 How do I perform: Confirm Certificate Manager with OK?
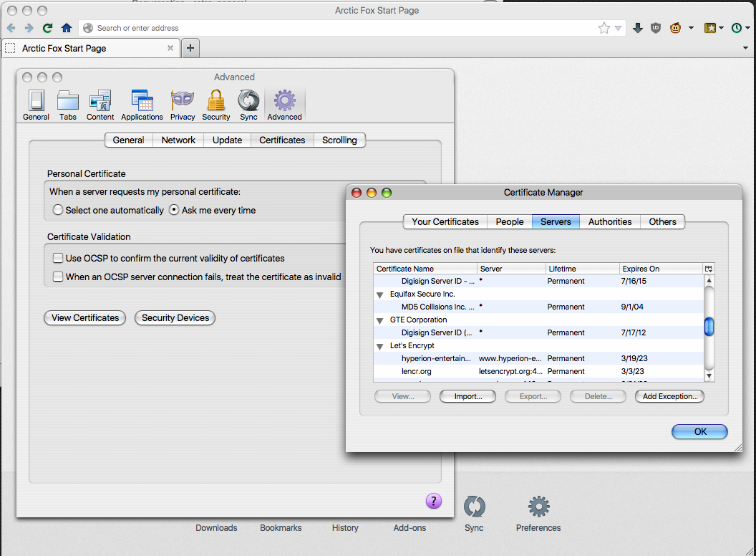[699, 431]
